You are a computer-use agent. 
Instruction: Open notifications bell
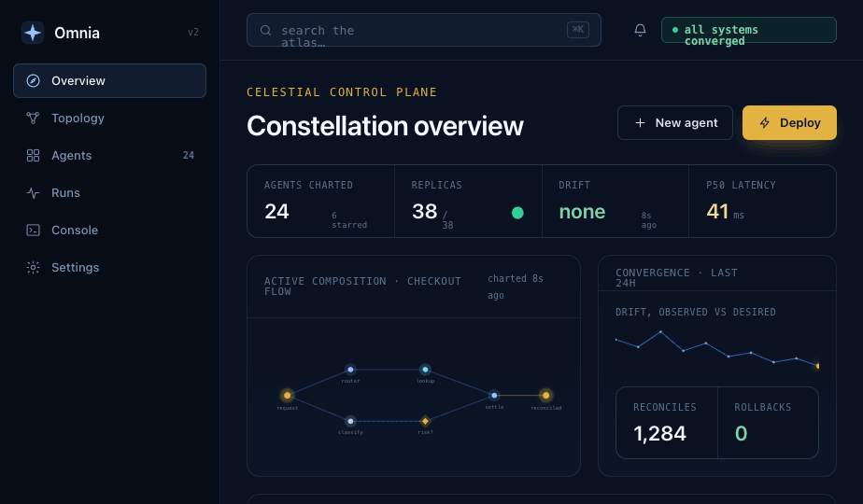tap(640, 30)
